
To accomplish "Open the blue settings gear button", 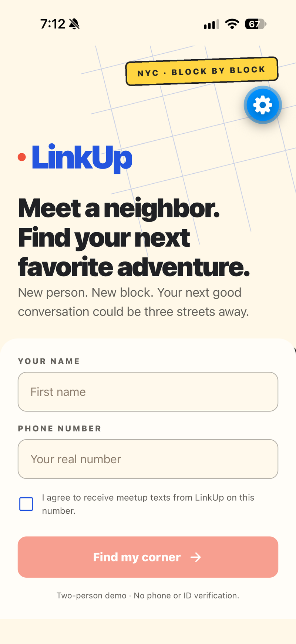I will [263, 105].
